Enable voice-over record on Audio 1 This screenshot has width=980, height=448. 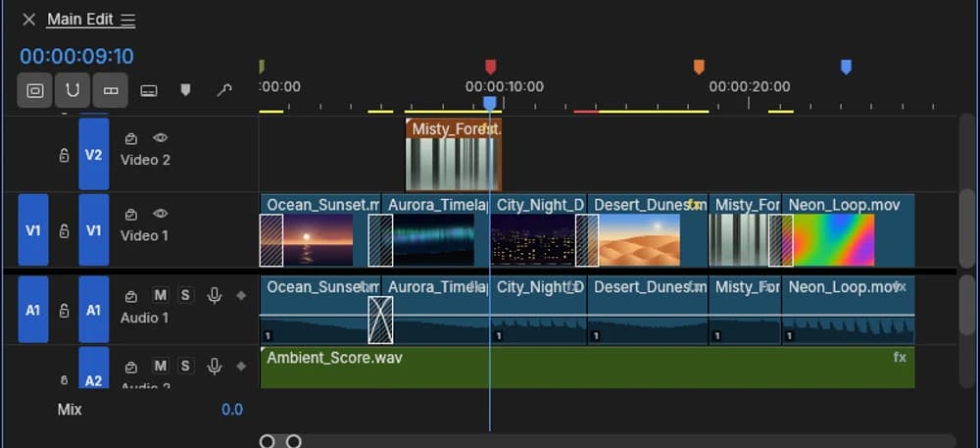pyautogui.click(x=215, y=295)
